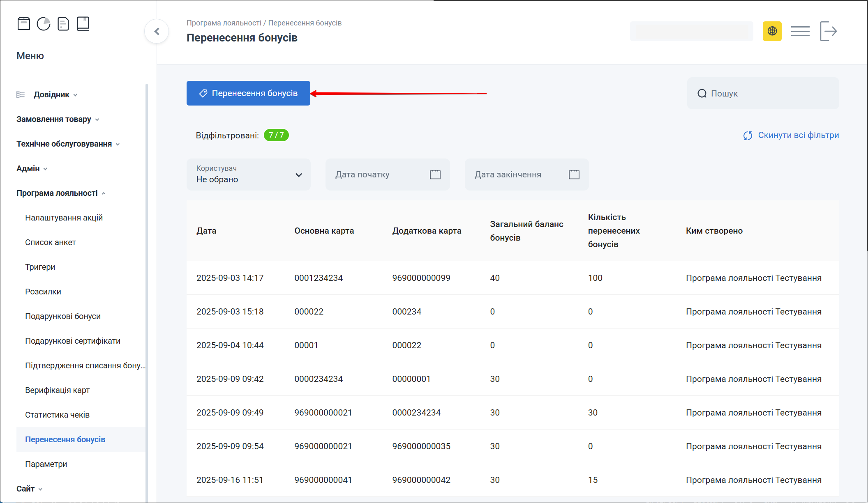Click the blue Перенесення бонусів button
The width and height of the screenshot is (868, 503).
coord(248,93)
